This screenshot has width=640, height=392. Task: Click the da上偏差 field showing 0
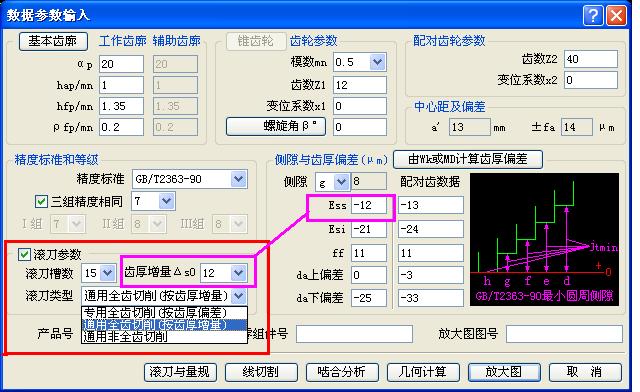(x=369, y=275)
